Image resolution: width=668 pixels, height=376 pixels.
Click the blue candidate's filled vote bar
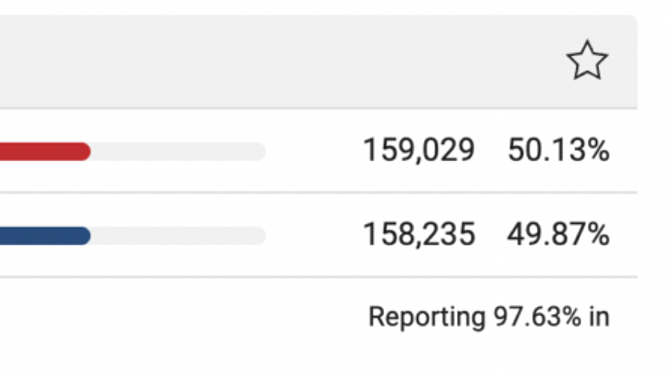[x=45, y=236]
